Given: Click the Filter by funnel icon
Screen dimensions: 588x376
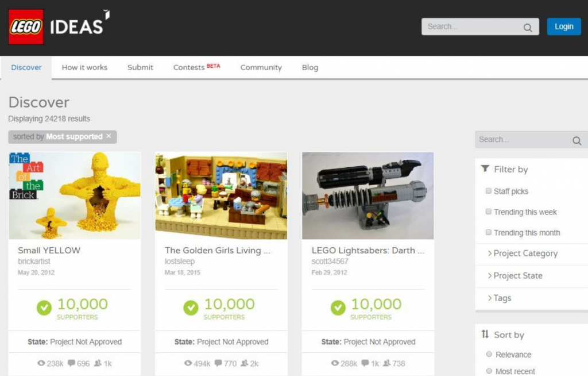Looking at the screenshot, I should [x=485, y=168].
